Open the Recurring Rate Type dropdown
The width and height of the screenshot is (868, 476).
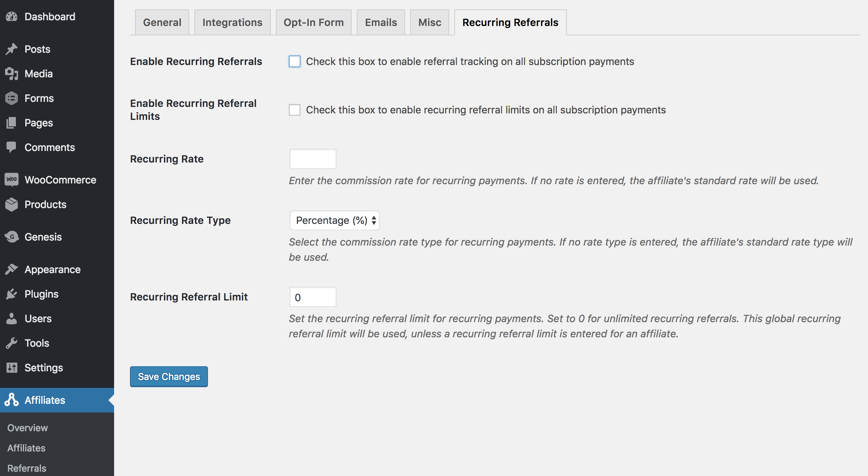(x=334, y=220)
